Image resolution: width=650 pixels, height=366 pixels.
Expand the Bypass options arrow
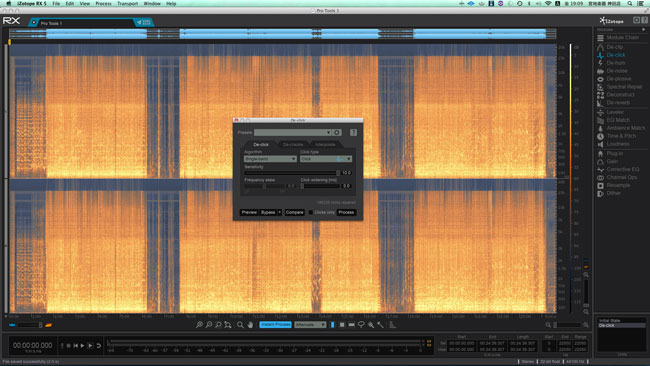click(x=279, y=212)
